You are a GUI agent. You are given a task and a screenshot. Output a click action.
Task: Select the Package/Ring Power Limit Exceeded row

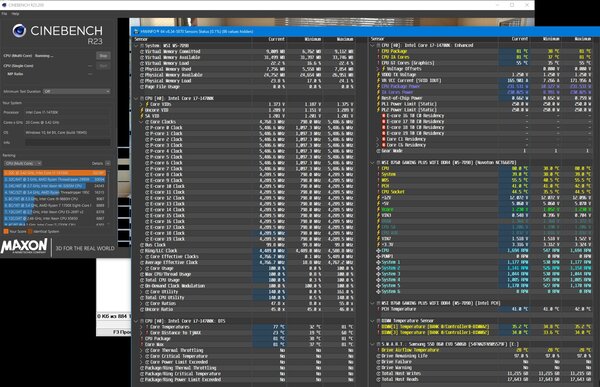click(x=245, y=380)
